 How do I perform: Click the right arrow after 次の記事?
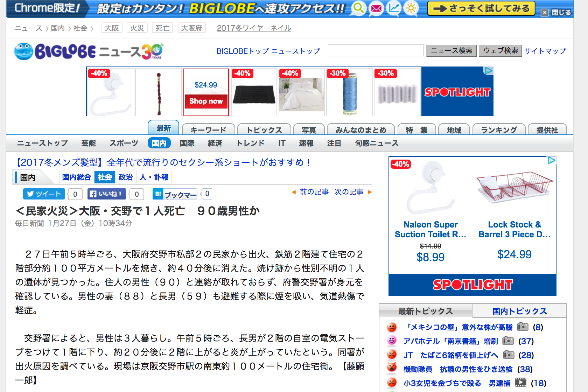click(370, 192)
